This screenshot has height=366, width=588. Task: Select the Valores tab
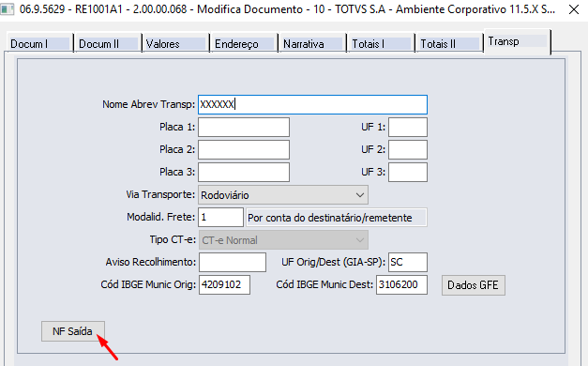click(176, 43)
